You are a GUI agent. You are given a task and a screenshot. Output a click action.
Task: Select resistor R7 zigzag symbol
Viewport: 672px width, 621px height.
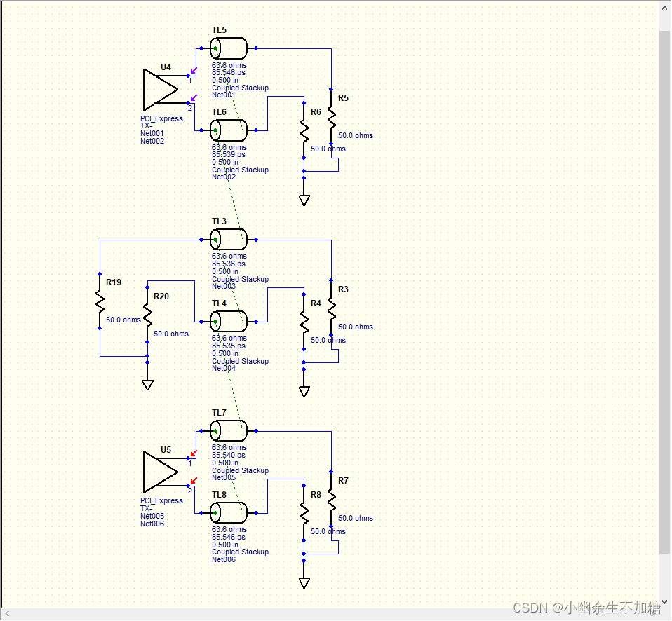click(331, 499)
